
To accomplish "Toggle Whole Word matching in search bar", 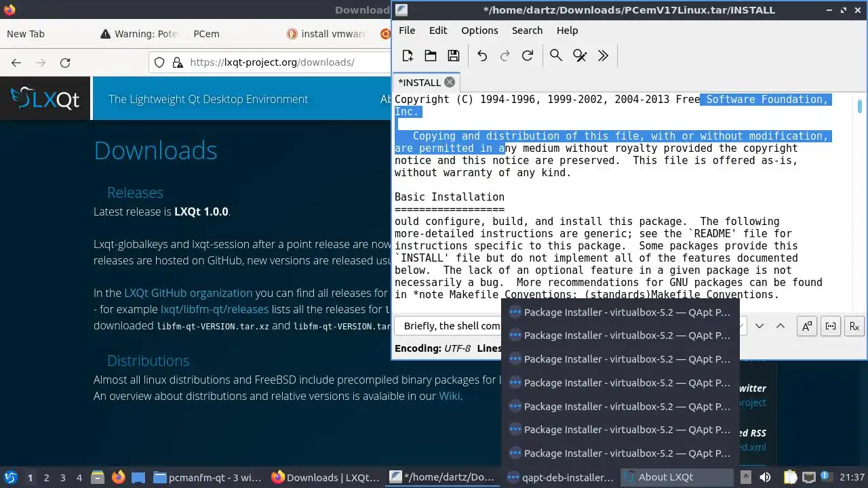I will point(831,326).
